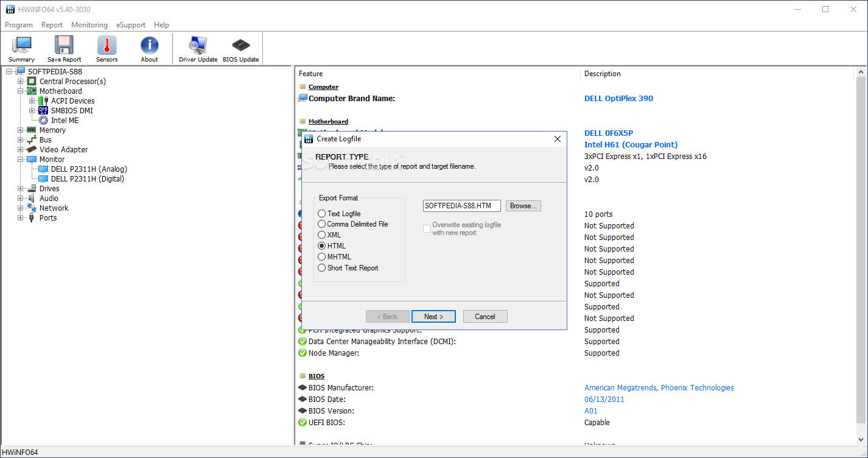Expand SMBIOS DMI node
The width and height of the screenshot is (868, 458).
pos(32,110)
